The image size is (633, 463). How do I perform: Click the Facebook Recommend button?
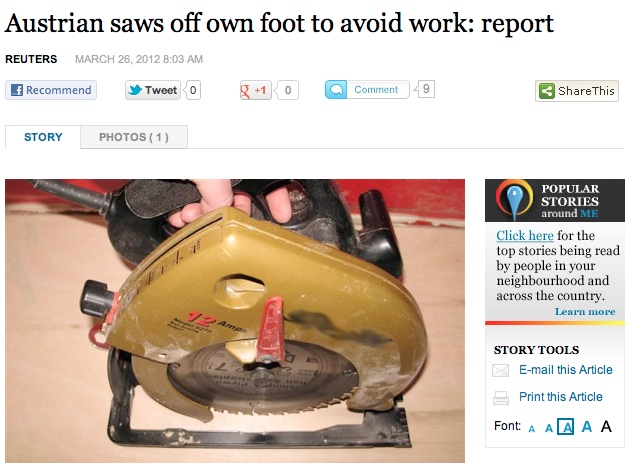[x=51, y=90]
